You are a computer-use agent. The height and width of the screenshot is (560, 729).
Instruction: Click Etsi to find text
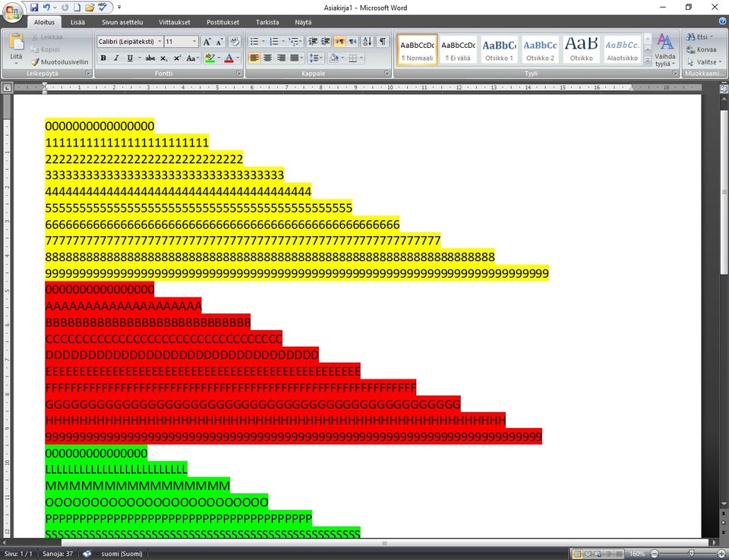click(x=699, y=36)
